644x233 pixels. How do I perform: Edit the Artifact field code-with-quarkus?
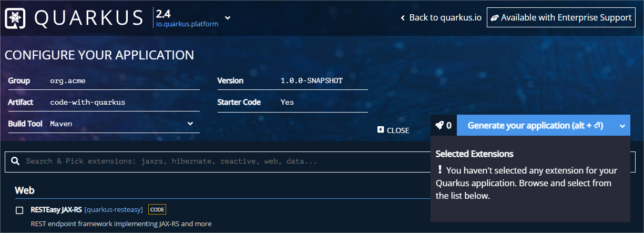point(125,103)
